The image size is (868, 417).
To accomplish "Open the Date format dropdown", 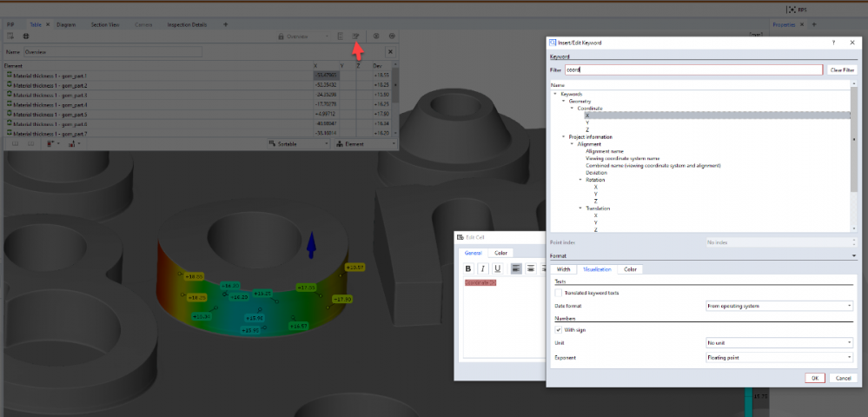I will point(779,306).
